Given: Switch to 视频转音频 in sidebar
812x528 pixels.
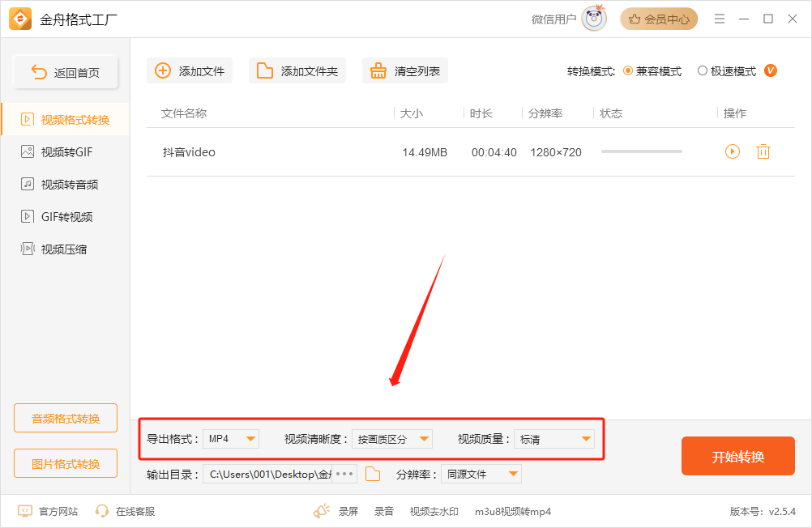Looking at the screenshot, I should pyautogui.click(x=65, y=184).
